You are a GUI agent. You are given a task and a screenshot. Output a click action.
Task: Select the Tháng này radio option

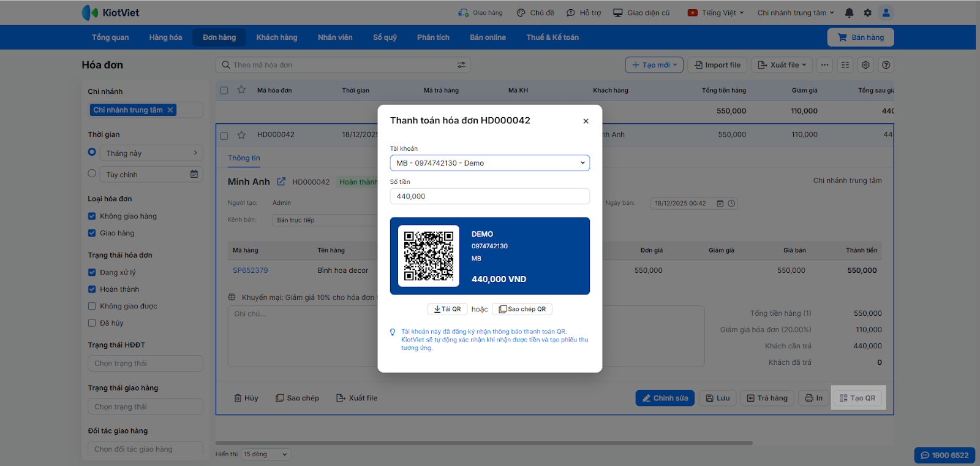tap(92, 152)
